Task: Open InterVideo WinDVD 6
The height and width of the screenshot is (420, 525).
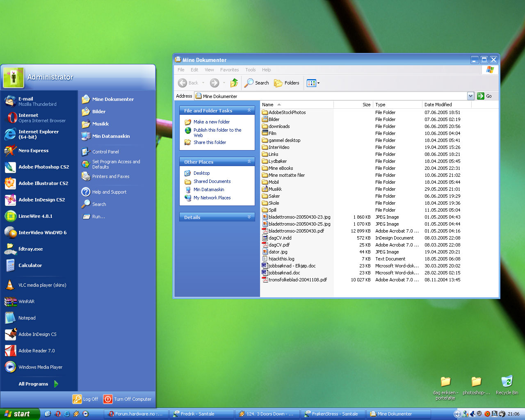Action: point(37,233)
